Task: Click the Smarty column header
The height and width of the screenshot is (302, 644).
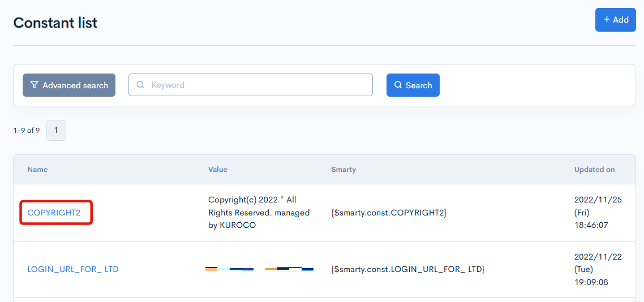Action: (344, 170)
